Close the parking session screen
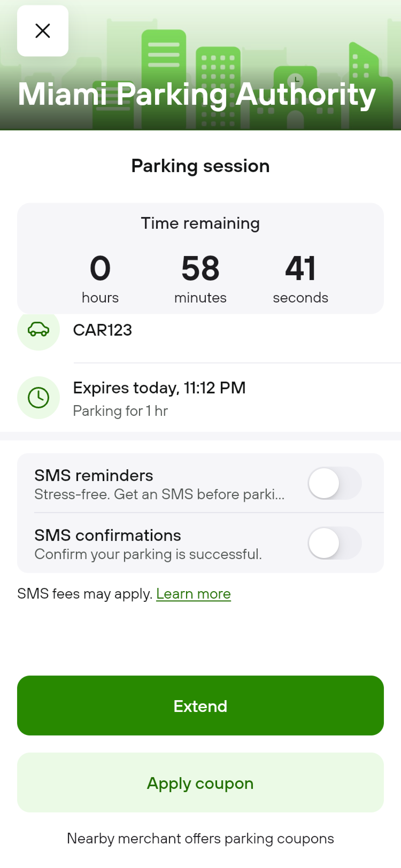This screenshot has width=401, height=868. [x=43, y=31]
